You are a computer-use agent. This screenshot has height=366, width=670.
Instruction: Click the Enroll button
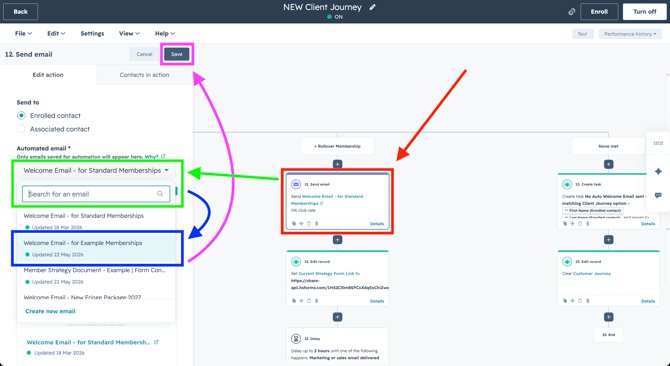[599, 12]
